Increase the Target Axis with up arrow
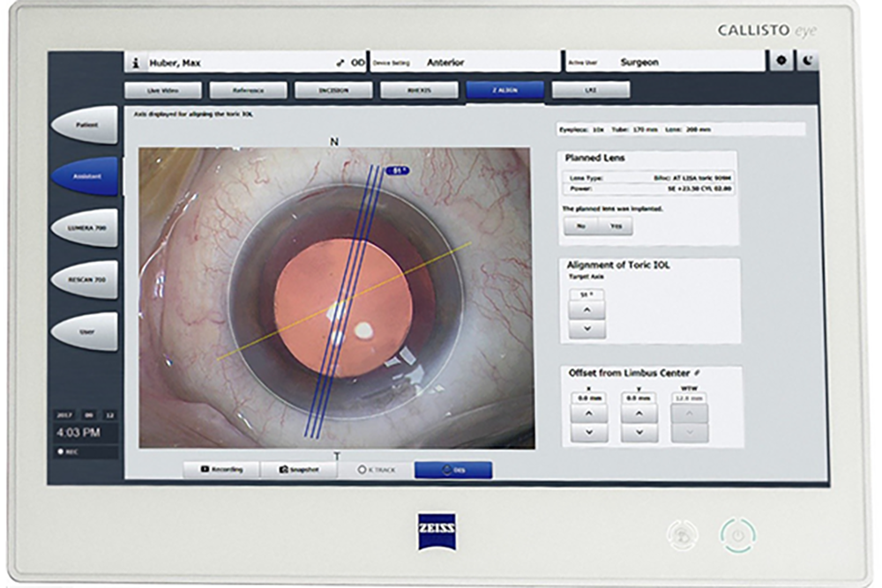This screenshot has height=588, width=882. (x=587, y=309)
